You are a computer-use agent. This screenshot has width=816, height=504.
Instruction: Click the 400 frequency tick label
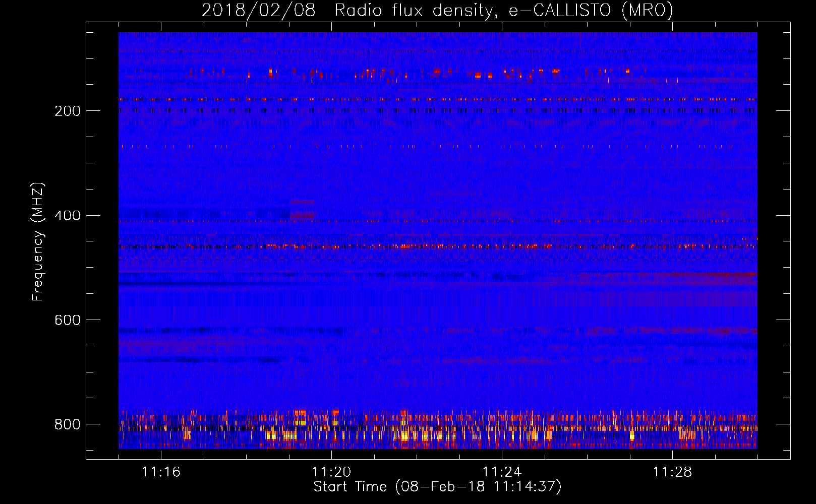click(68, 216)
